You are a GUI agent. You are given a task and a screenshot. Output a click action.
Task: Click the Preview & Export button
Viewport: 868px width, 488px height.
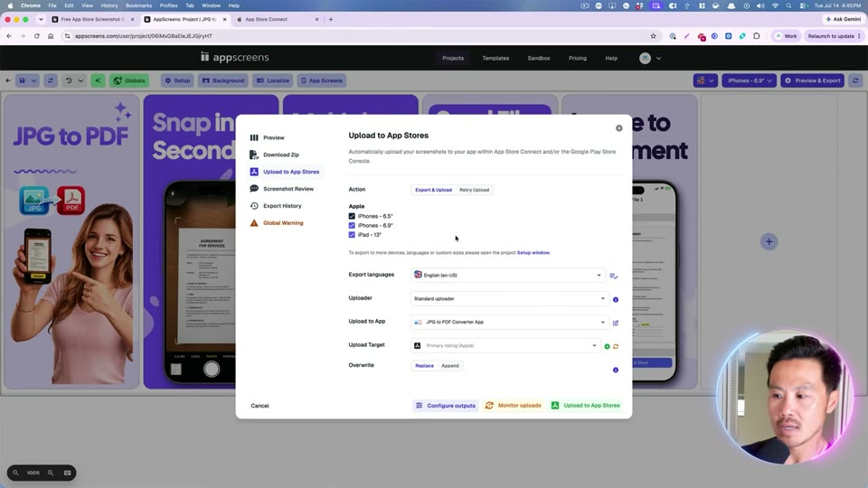(x=812, y=80)
